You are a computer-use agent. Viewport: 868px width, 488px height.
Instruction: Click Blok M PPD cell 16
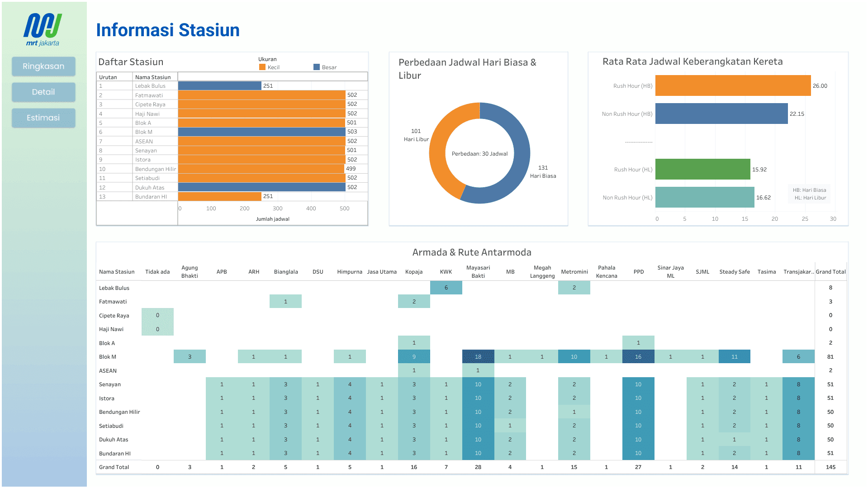coord(638,357)
